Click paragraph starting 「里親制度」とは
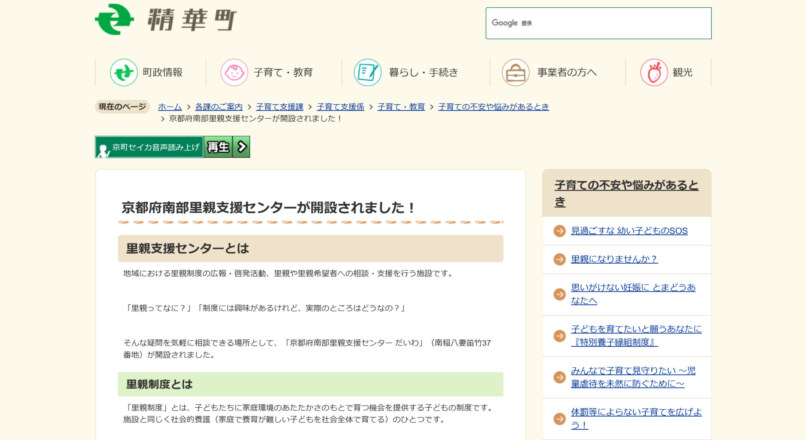The image size is (806, 440). (x=309, y=413)
